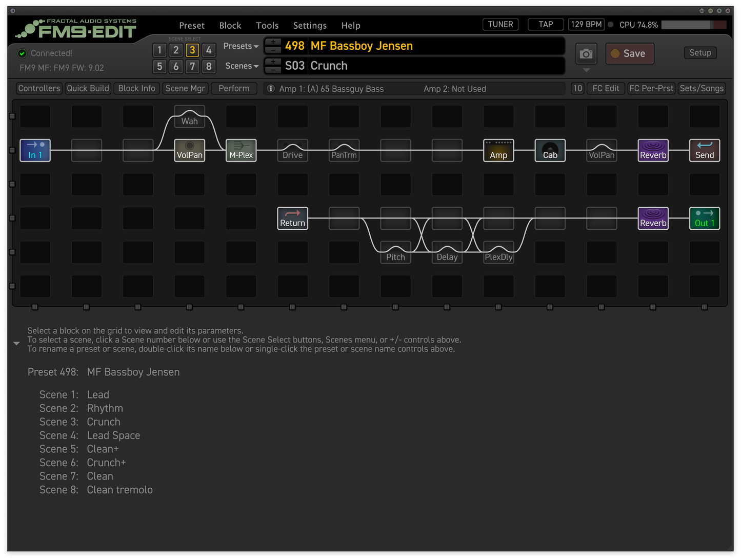
Task: Open the Tools menu
Action: coord(267,25)
